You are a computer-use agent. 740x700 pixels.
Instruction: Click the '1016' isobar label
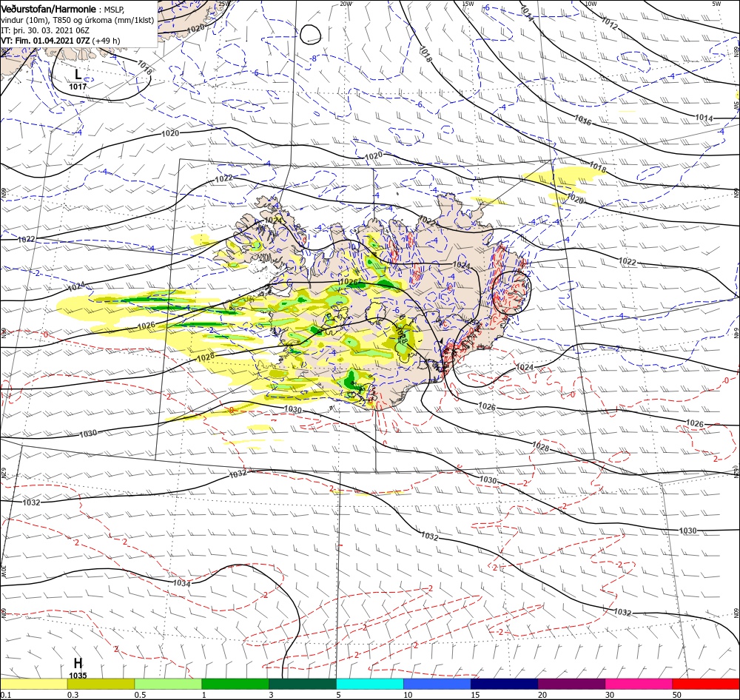pyautogui.click(x=583, y=120)
